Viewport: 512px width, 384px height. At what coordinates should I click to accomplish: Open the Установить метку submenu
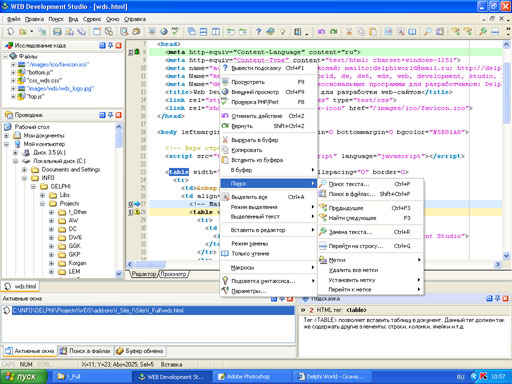coord(370,280)
